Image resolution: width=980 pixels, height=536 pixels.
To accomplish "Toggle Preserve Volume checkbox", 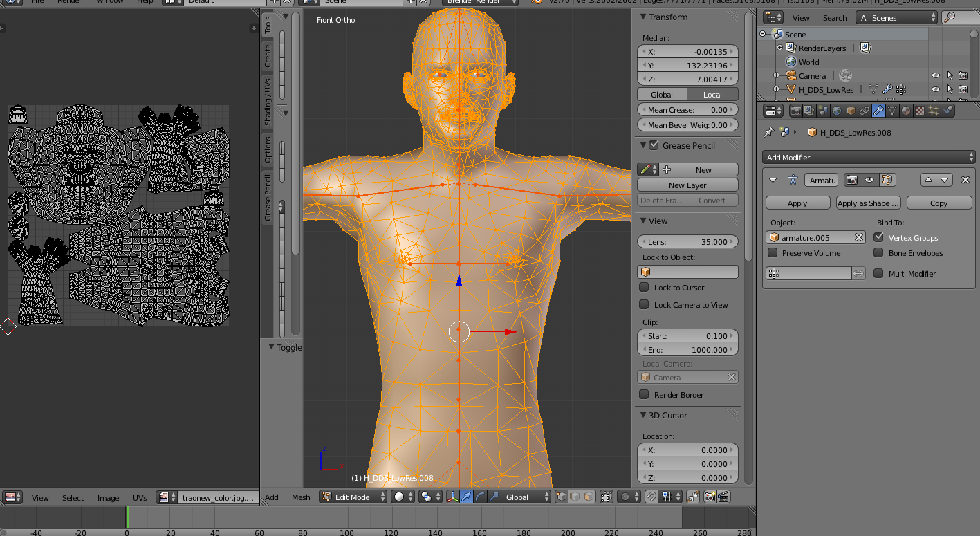I will tap(773, 253).
